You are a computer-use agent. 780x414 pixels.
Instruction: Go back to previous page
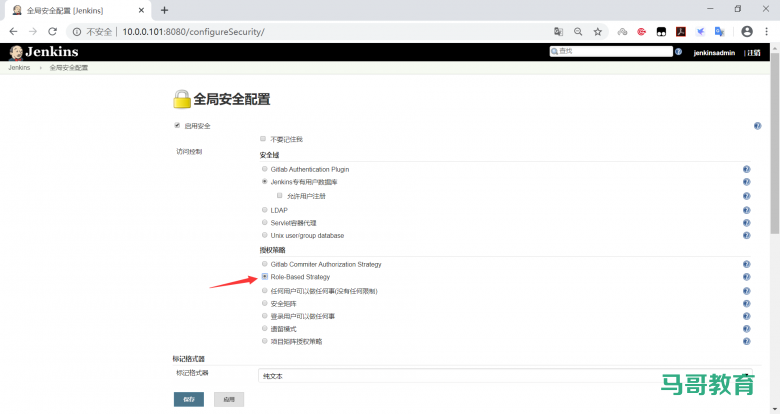(13, 31)
